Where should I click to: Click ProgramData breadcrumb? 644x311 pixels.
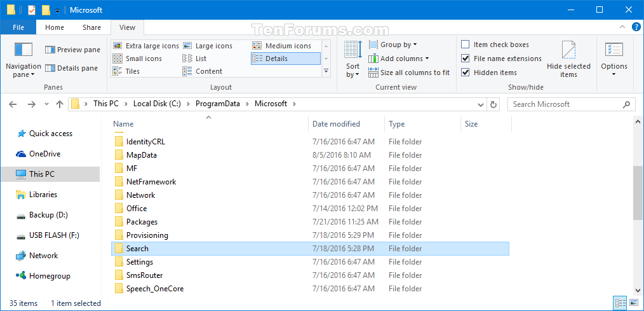tap(217, 104)
